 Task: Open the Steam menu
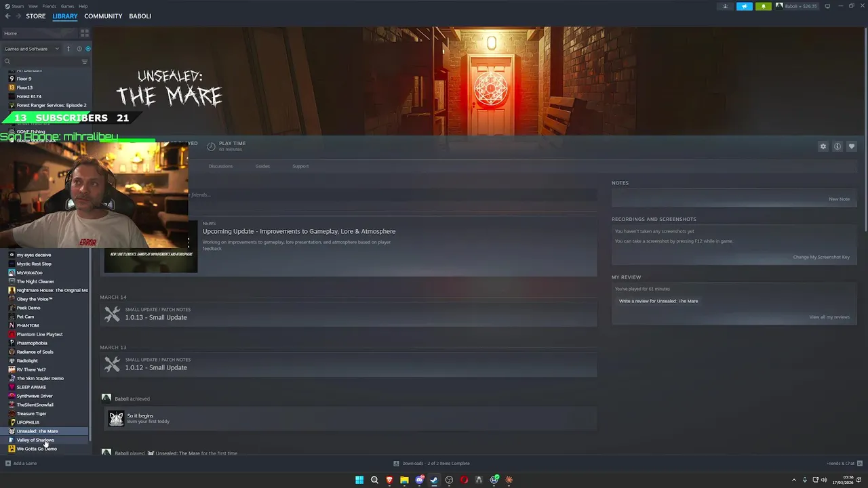pos(16,6)
